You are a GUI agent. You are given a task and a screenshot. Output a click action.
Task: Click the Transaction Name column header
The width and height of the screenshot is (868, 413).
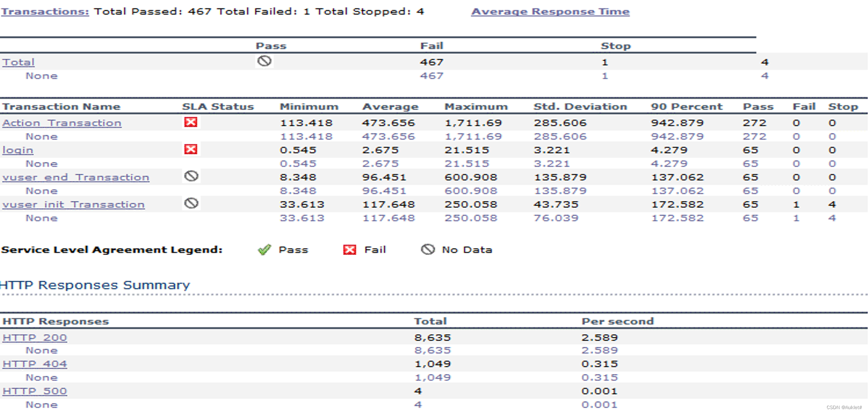point(62,107)
